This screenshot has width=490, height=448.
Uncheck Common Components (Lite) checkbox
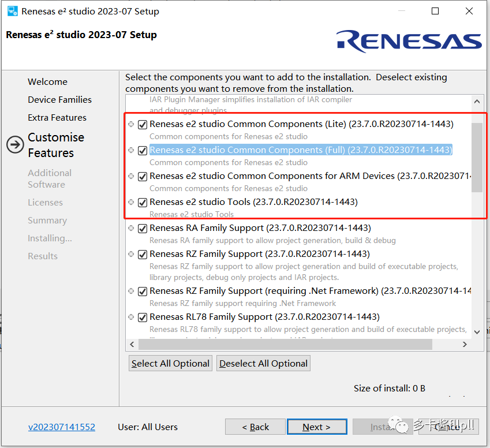[143, 125]
